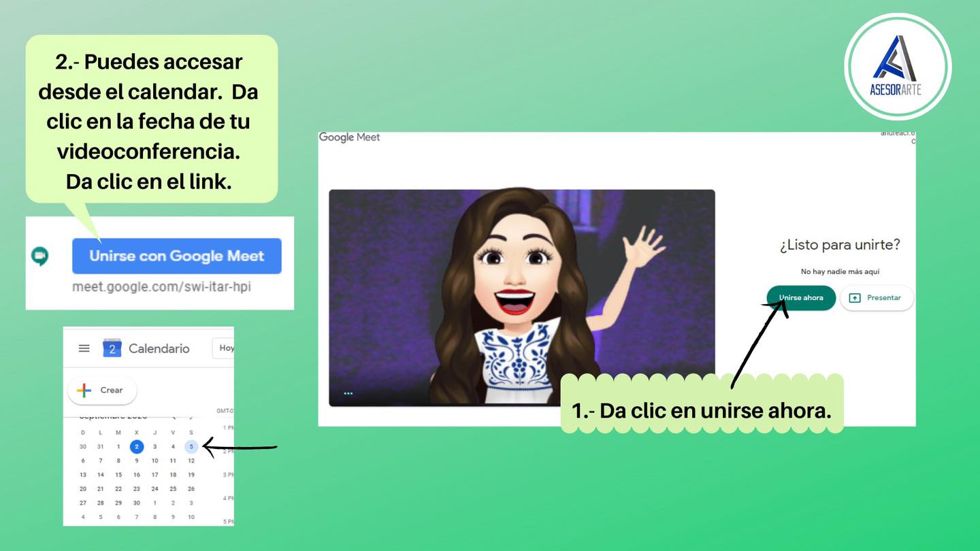
Task: Open the three-dot options on video preview
Action: coord(348,393)
